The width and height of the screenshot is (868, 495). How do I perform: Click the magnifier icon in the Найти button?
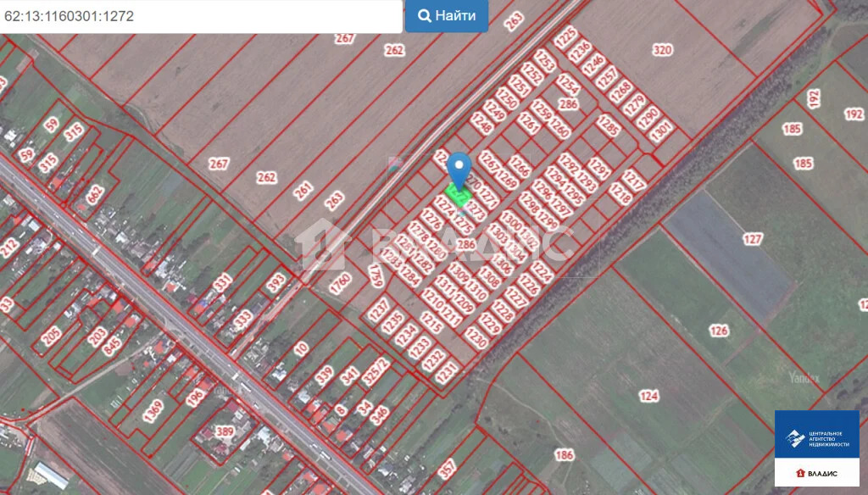pos(425,15)
